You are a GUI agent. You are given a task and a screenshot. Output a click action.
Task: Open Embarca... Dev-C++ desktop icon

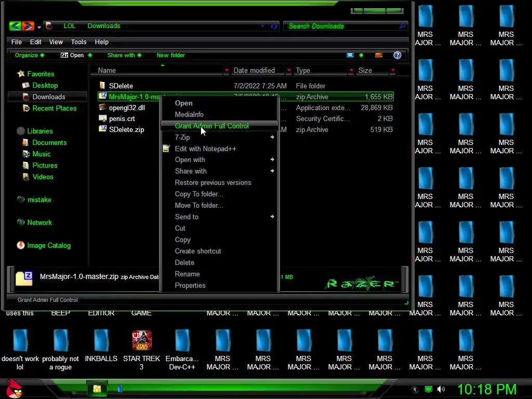182,350
